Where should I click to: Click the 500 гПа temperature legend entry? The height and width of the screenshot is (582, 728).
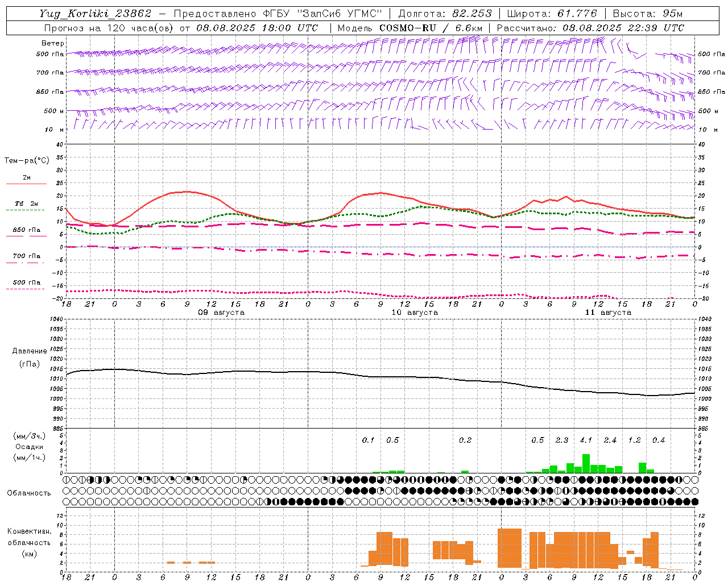pyautogui.click(x=26, y=282)
